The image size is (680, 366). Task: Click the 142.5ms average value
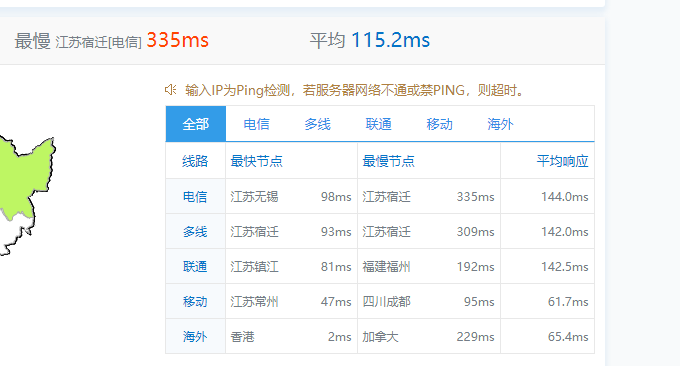(565, 267)
